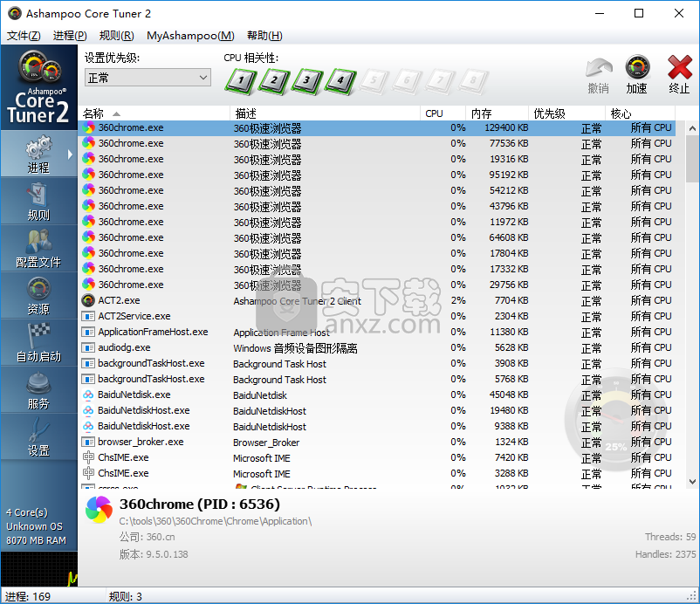Toggle disabled CPU affinity core 6
The width and height of the screenshot is (700, 604).
(407, 81)
